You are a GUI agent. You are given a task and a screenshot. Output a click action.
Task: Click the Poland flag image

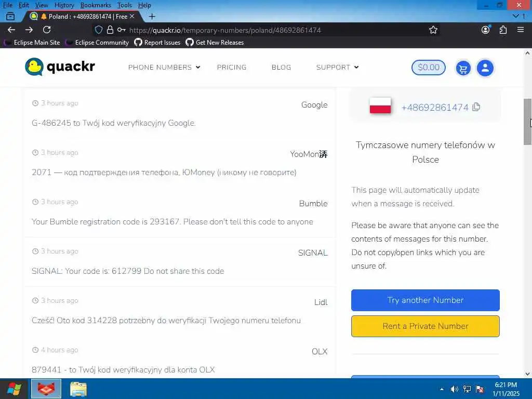380,106
